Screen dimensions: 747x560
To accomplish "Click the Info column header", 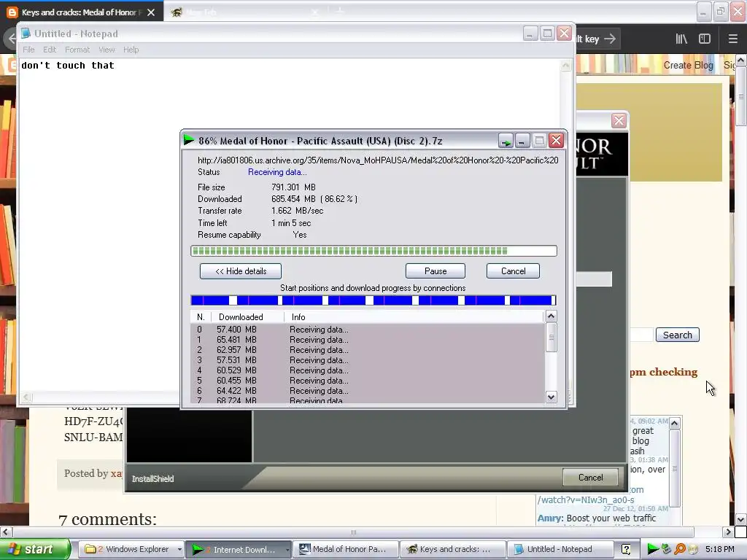I will click(x=414, y=317).
